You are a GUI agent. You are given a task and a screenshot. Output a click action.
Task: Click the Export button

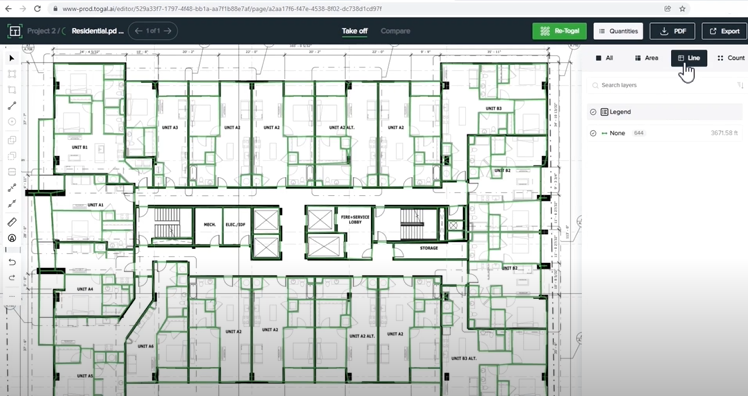pyautogui.click(x=724, y=31)
